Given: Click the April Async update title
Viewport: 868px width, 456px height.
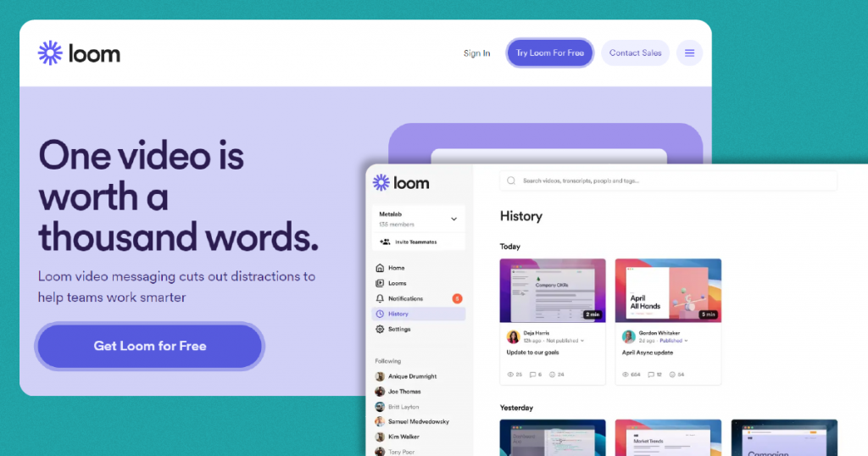Looking at the screenshot, I should pos(647,353).
